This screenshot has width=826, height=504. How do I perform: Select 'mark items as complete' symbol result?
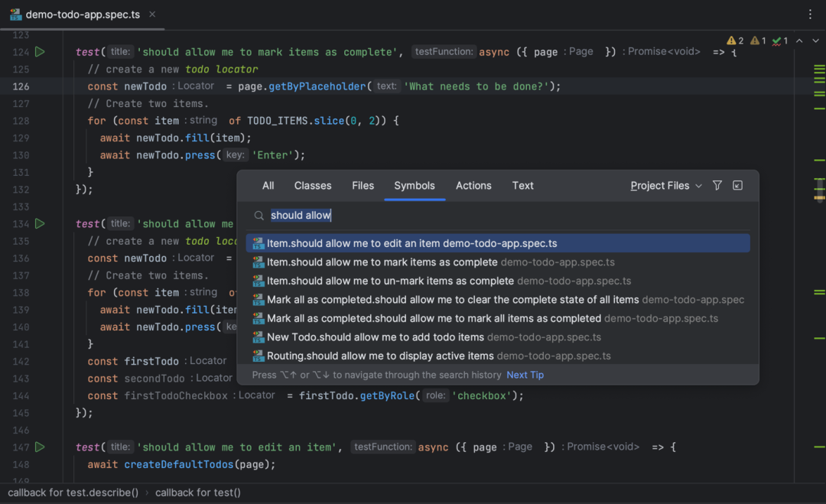click(x=498, y=262)
